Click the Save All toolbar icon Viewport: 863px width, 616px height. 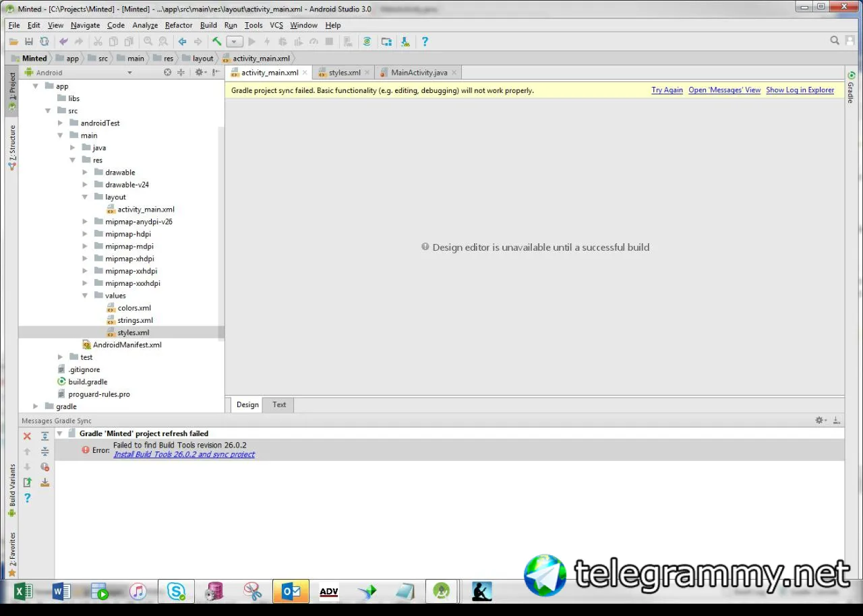[x=28, y=42]
